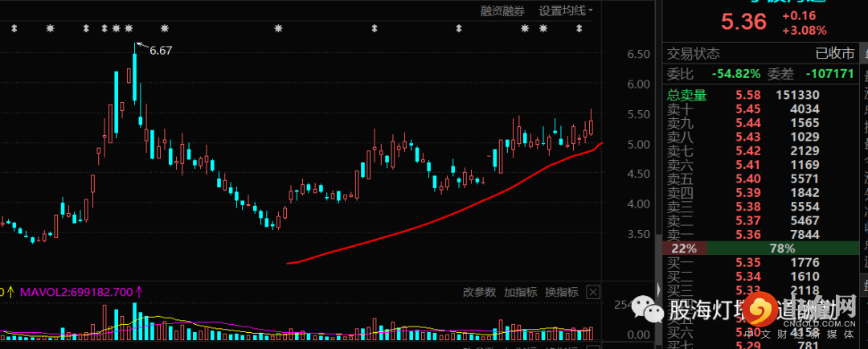Click the first up-down arrow event marker

[x=14, y=28]
